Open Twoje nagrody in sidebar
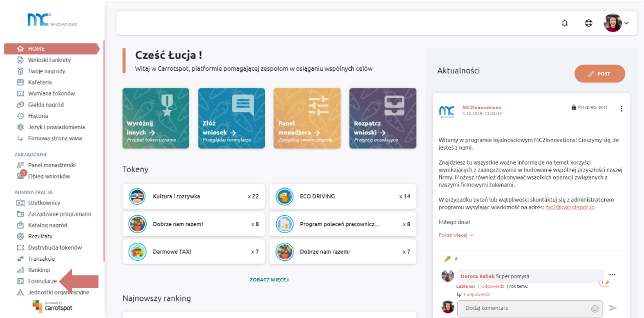The height and width of the screenshot is (318, 644). [46, 71]
